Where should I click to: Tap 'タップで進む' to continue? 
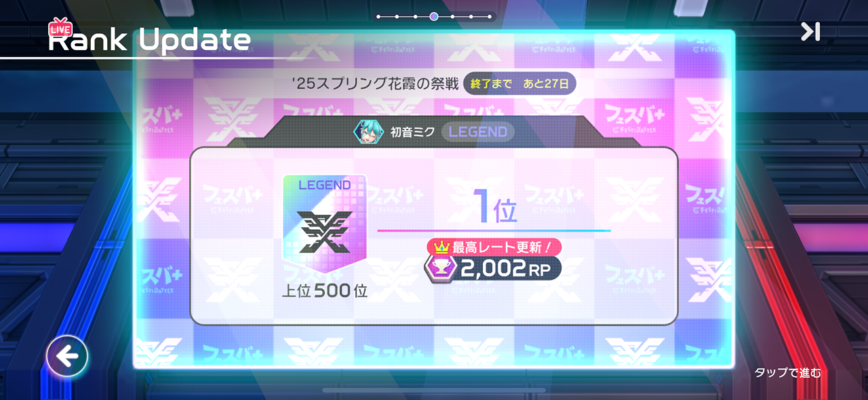click(787, 373)
